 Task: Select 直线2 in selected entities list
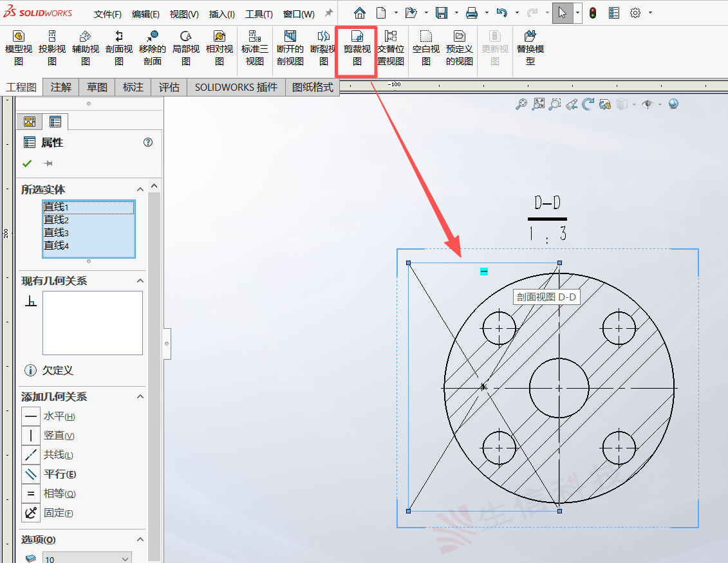(88, 220)
